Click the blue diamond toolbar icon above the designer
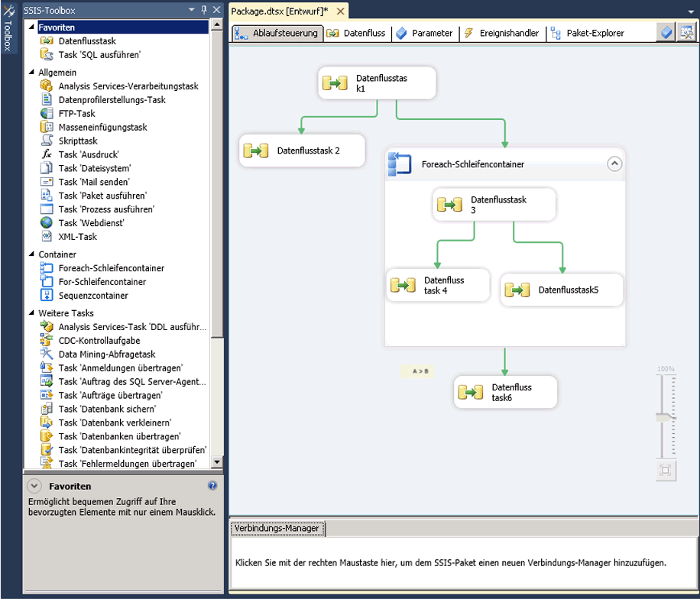The height and width of the screenshot is (599, 700). pyautogui.click(x=665, y=31)
